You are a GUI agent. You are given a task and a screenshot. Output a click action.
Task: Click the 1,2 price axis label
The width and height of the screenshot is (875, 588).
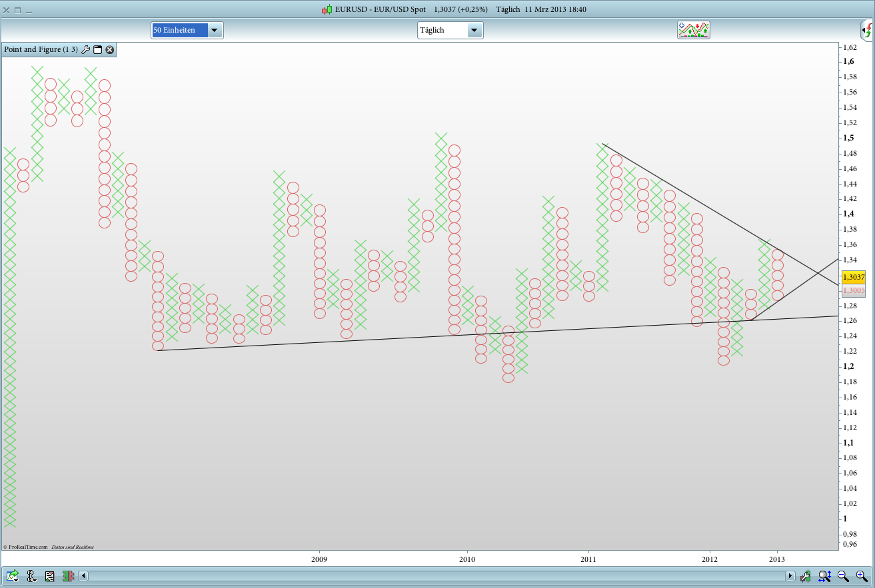click(848, 366)
